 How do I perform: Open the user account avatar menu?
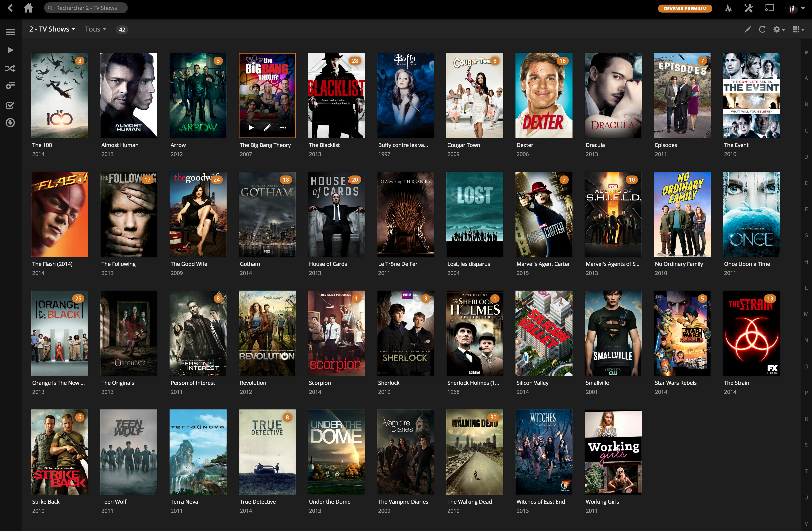(x=795, y=8)
